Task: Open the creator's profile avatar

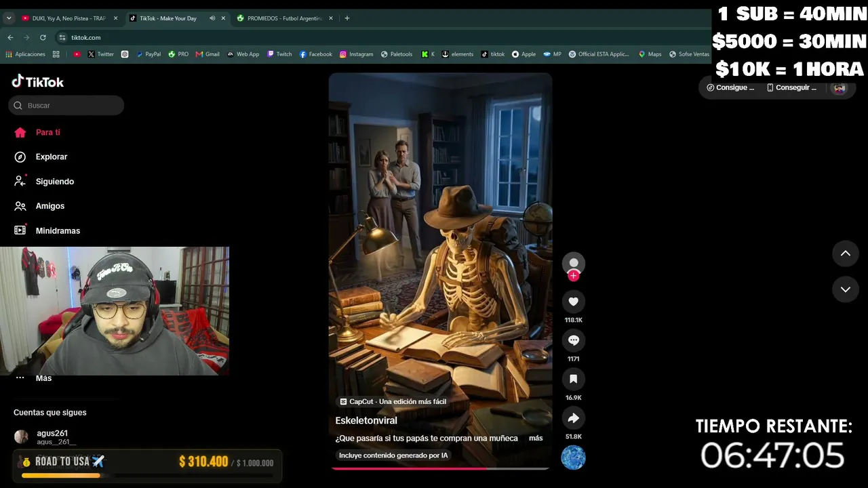Action: (574, 263)
